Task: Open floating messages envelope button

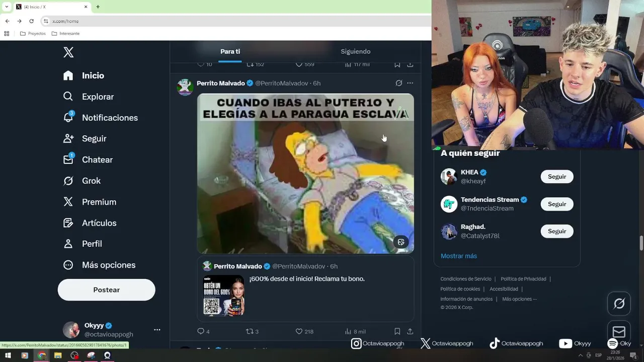Action: click(619, 332)
